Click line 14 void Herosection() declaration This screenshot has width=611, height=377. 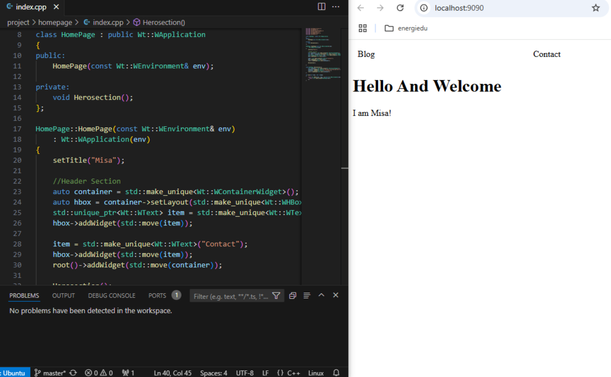point(93,97)
